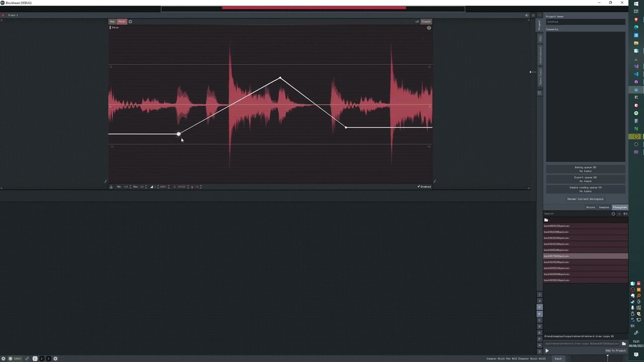Click inside the Comments text area
Image resolution: width=644 pixels, height=362 pixels.
[x=586, y=97]
